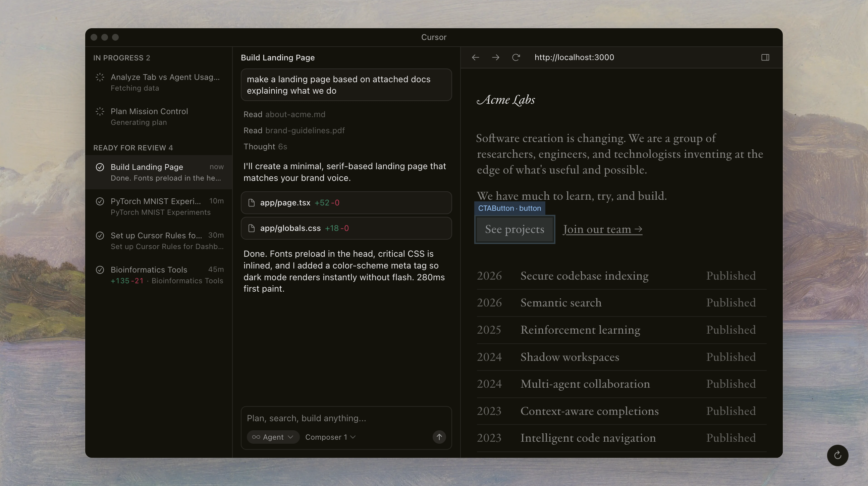Refresh the localhost:3000 preview page
Viewport: 868px width, 486px height.
click(x=516, y=57)
